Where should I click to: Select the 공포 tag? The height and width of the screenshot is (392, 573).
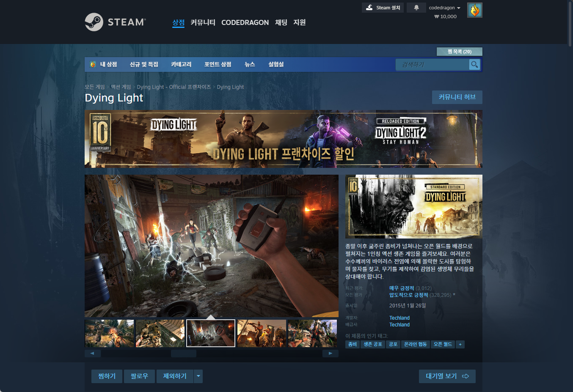393,344
